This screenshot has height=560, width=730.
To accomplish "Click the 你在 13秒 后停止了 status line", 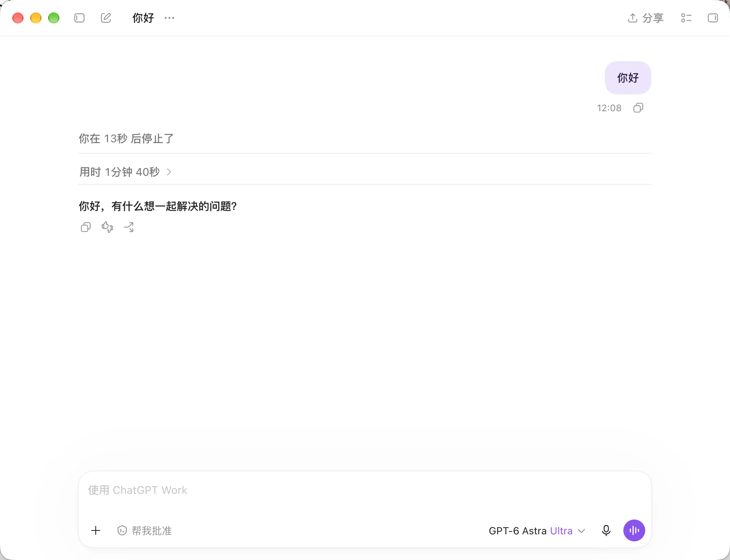I will tap(126, 138).
